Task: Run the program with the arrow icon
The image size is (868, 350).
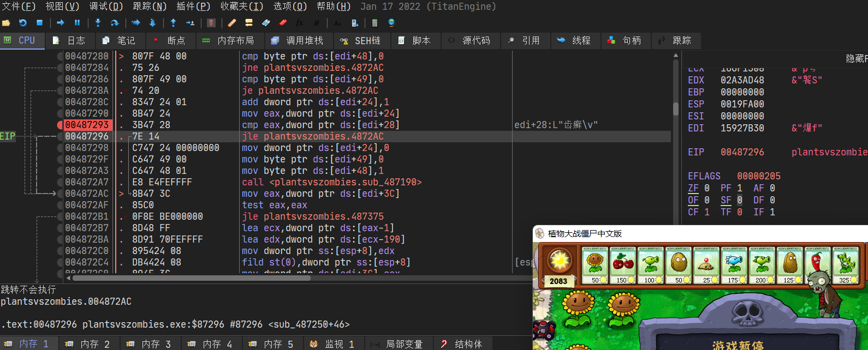Action: tap(61, 23)
